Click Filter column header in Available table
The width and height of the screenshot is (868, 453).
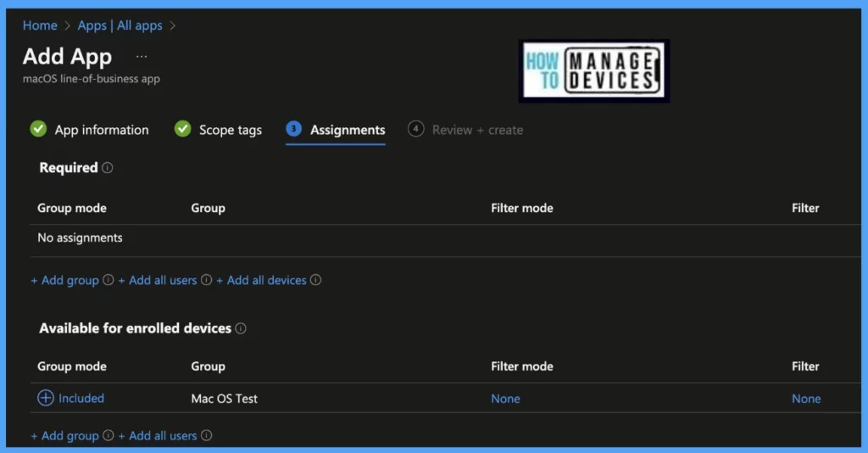pyautogui.click(x=805, y=366)
